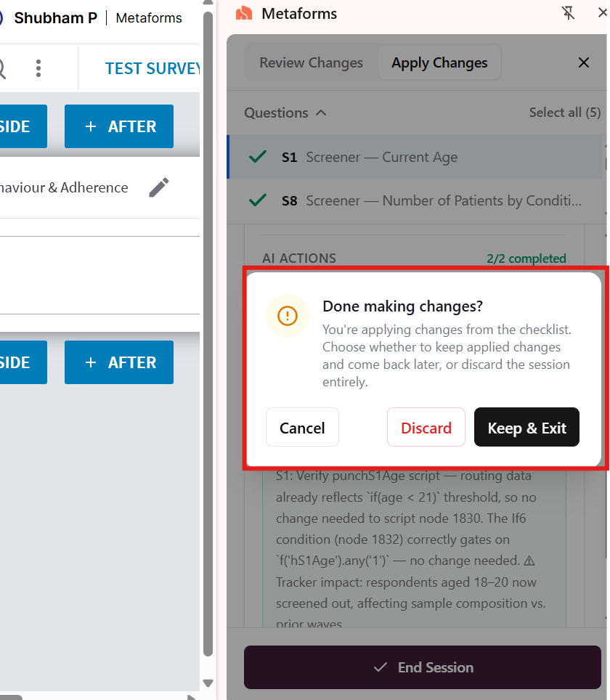Switch to the Review Changes tab
Screen dimensions: 610x700
[312, 63]
